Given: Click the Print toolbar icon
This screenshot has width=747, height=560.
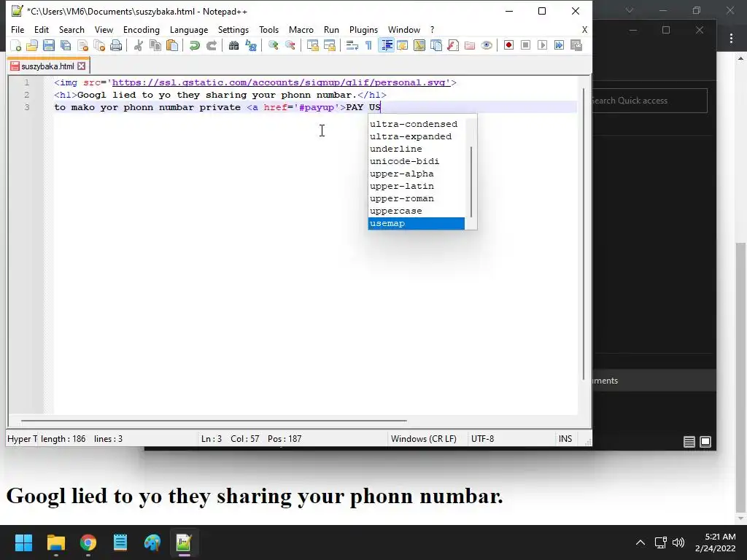Looking at the screenshot, I should (116, 45).
